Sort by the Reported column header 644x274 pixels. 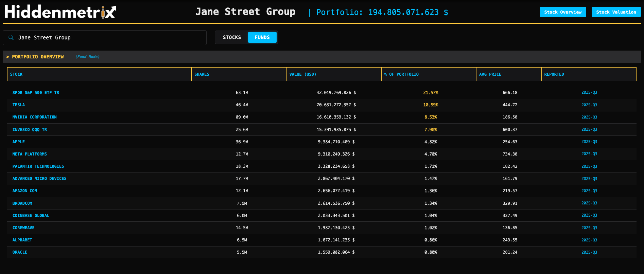(x=554, y=74)
